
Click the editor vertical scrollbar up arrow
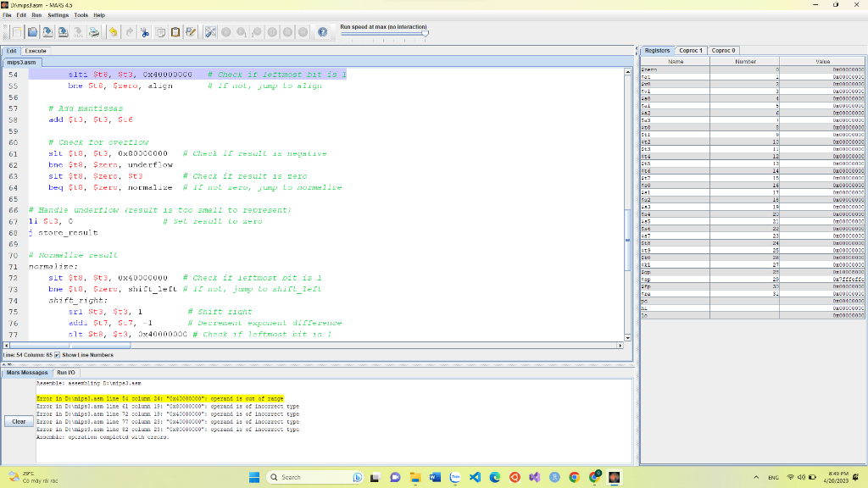(628, 72)
